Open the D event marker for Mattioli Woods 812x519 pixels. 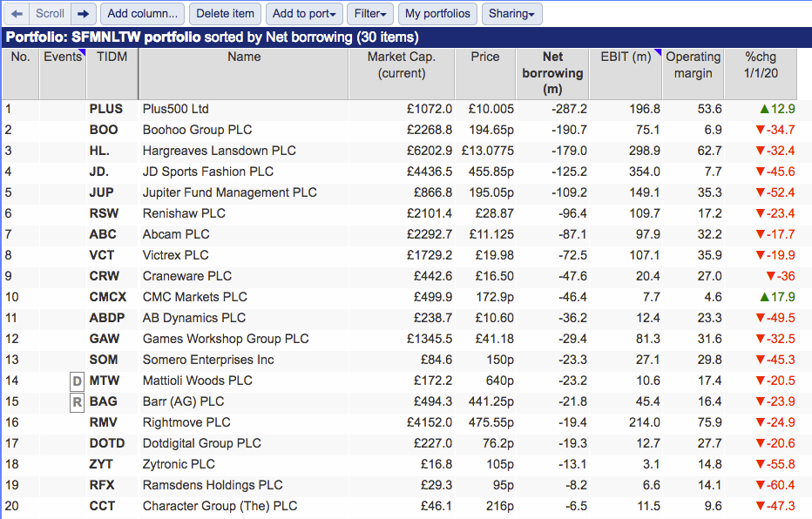(x=77, y=381)
